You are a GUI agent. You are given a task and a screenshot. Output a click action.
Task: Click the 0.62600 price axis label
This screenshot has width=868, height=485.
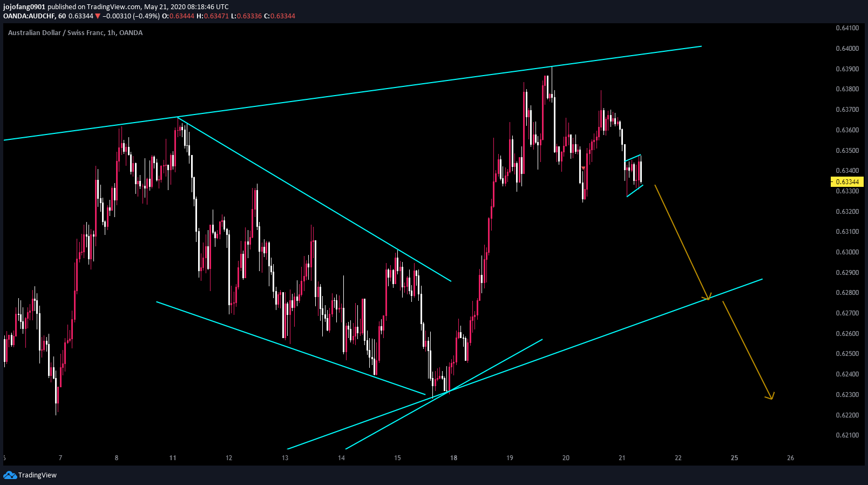(x=847, y=334)
